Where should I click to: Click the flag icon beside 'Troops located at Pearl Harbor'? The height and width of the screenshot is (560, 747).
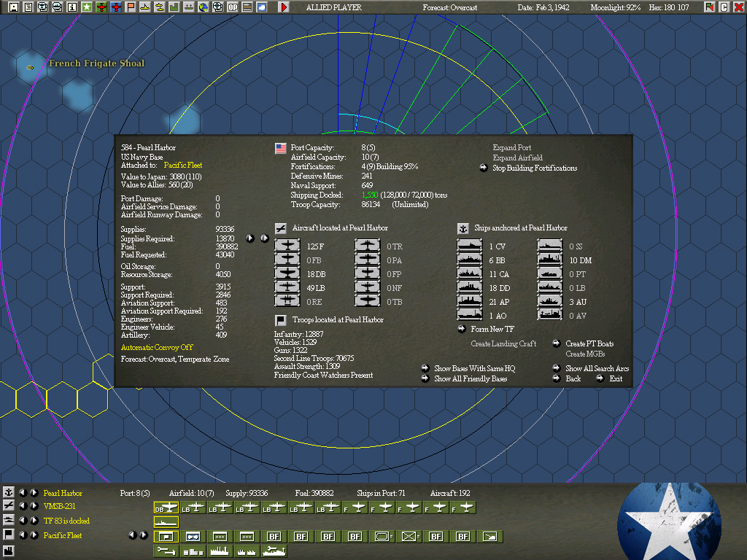(x=281, y=320)
